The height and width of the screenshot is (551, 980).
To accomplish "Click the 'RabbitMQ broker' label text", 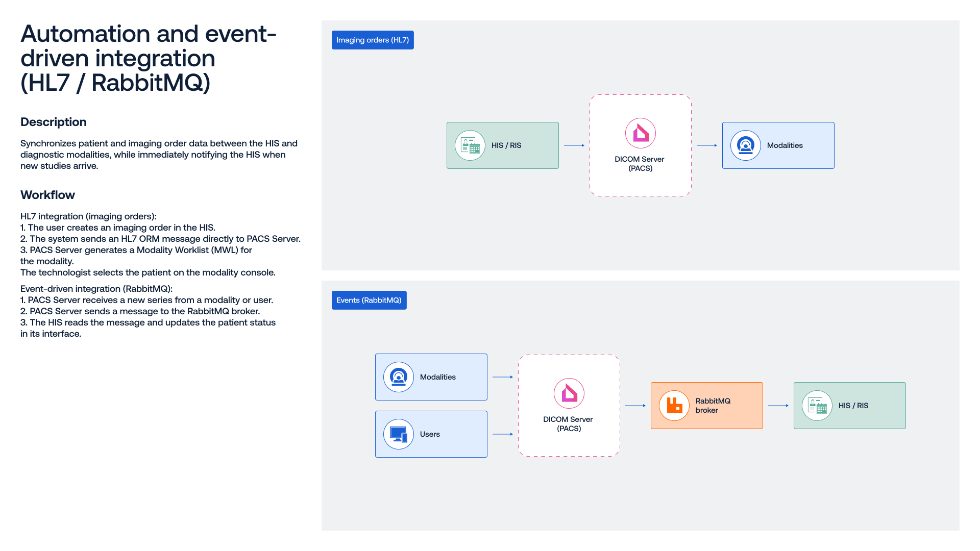I will pyautogui.click(x=713, y=406).
